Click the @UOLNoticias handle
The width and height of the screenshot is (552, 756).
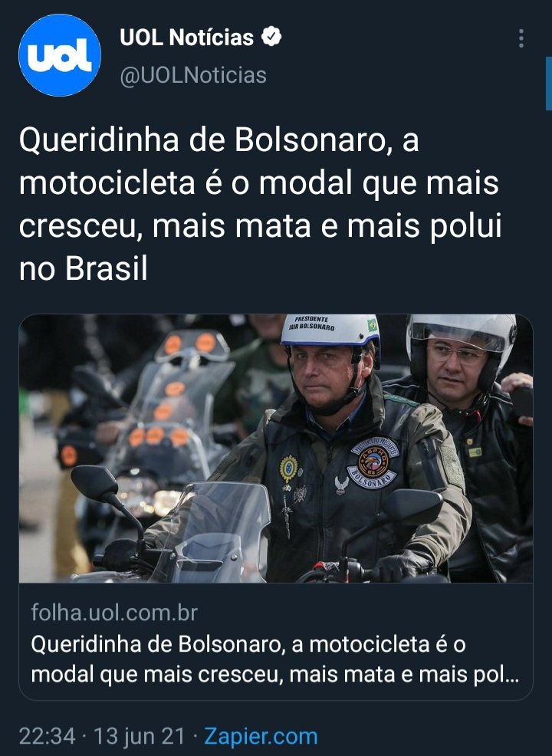click(x=193, y=75)
